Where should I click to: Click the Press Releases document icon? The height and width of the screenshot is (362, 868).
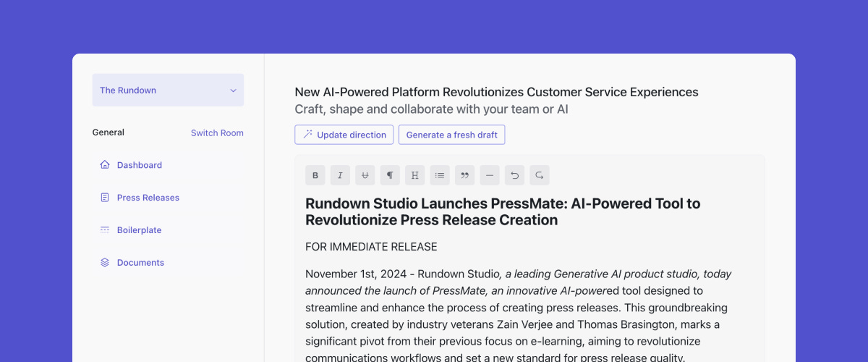click(x=105, y=198)
